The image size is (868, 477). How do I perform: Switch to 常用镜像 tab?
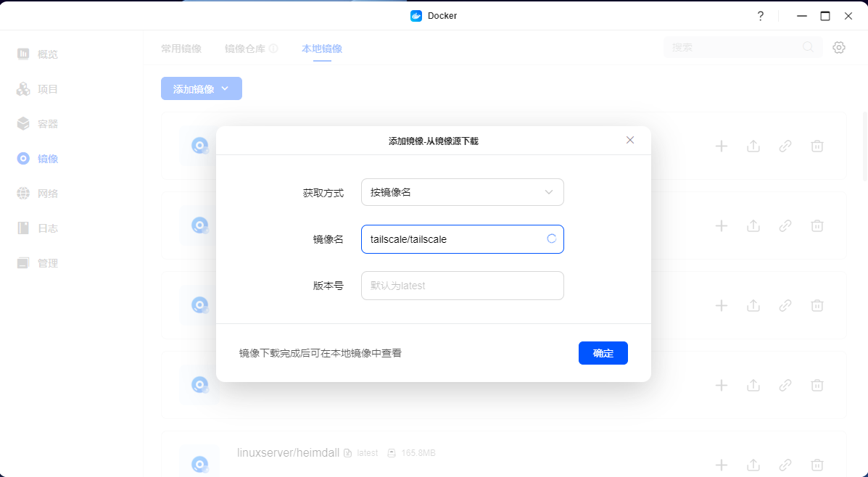point(181,49)
